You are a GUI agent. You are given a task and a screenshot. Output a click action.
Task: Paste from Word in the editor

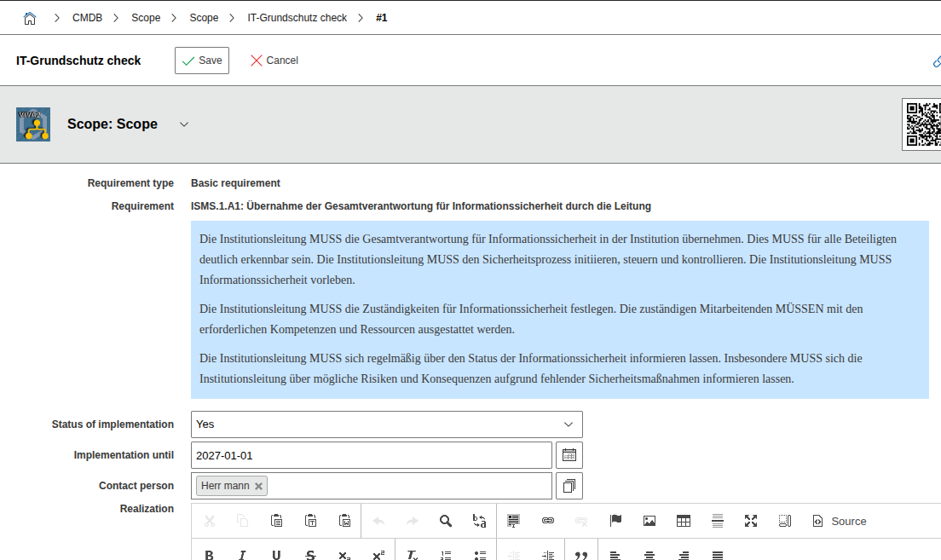(344, 521)
